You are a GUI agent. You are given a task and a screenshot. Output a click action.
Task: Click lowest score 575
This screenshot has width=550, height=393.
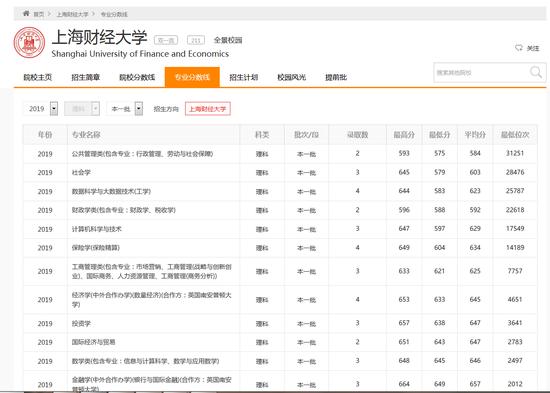(440, 153)
